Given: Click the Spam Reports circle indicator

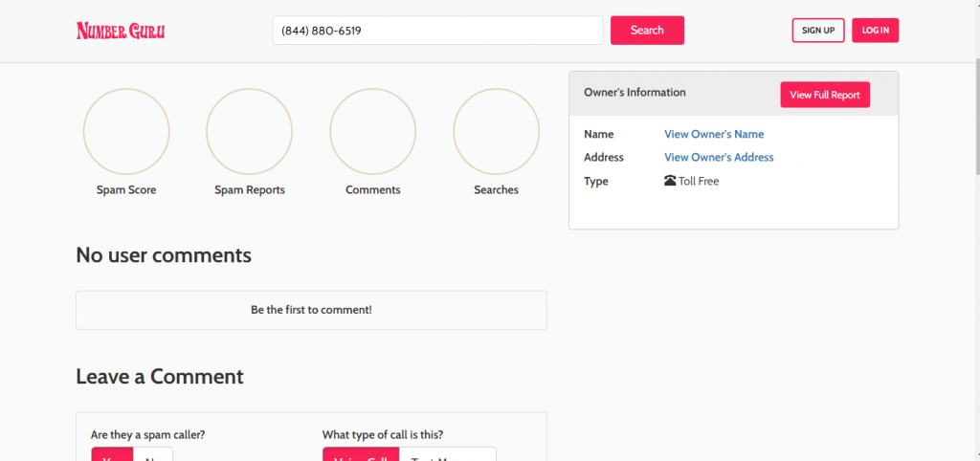Looking at the screenshot, I should [249, 131].
